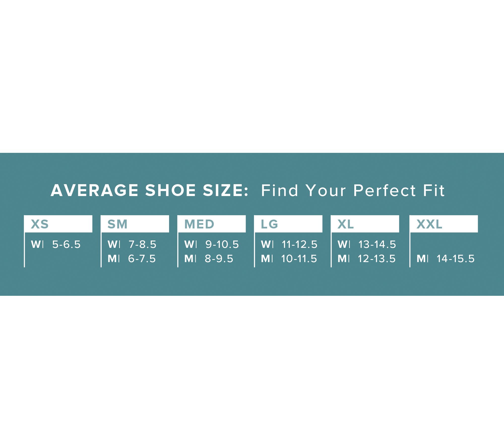Click women's 5-6.5 range under XS
504x448 pixels.
pyautogui.click(x=66, y=244)
